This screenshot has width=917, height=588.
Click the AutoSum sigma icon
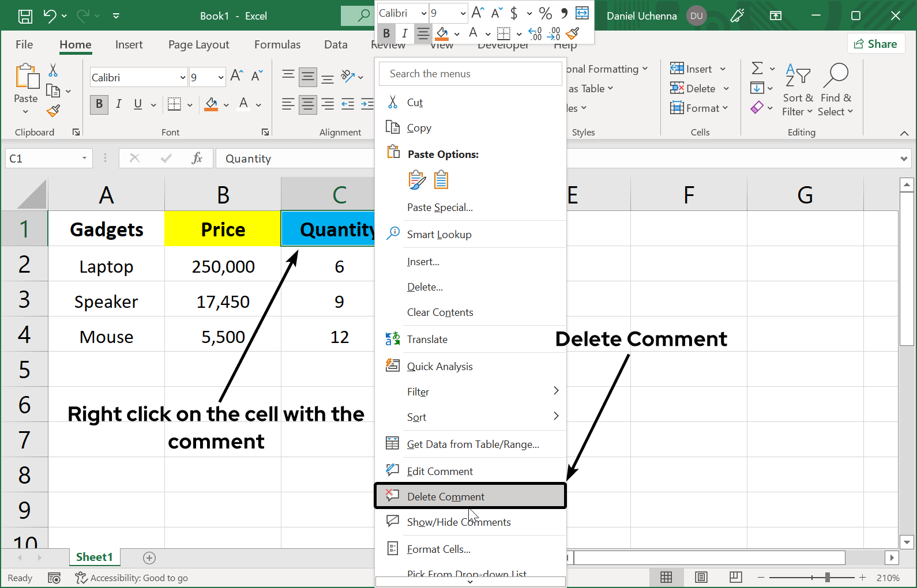tap(757, 69)
